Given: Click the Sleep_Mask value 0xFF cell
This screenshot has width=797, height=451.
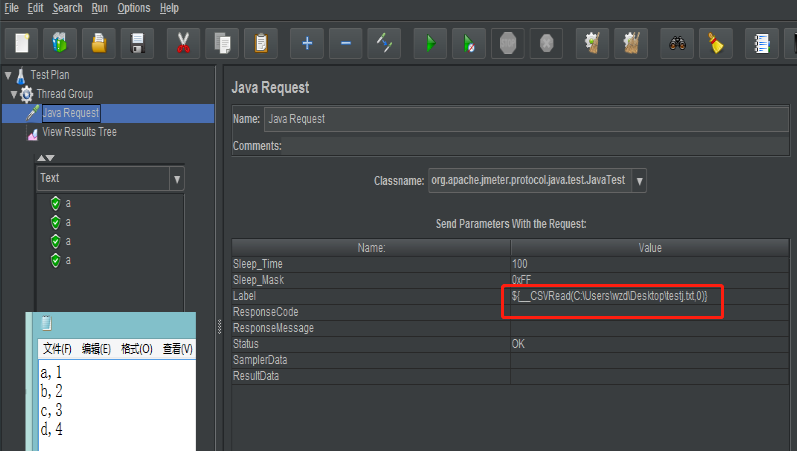Looking at the screenshot, I should (x=650, y=280).
